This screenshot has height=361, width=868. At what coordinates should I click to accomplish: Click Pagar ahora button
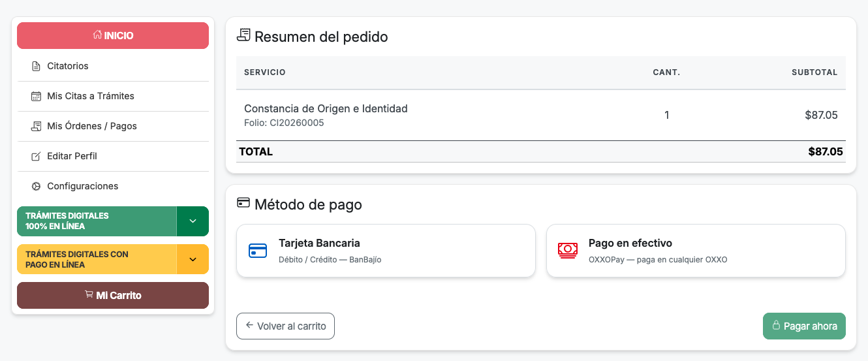pos(804,326)
